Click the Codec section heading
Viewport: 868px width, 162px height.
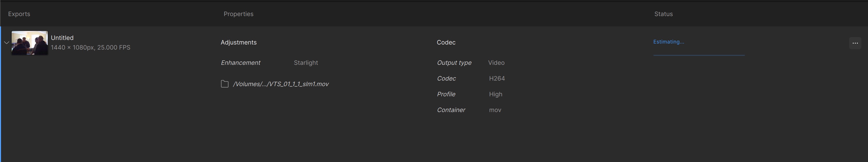pos(446,42)
